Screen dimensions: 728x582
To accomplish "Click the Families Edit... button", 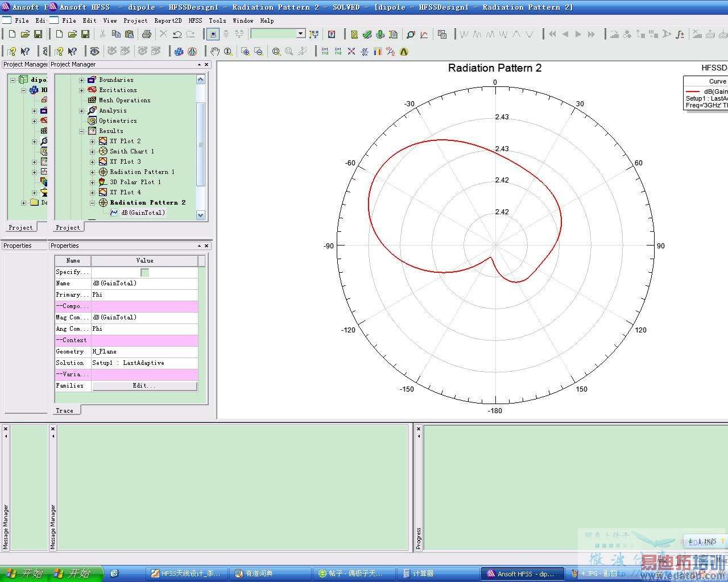I will 144,386.
